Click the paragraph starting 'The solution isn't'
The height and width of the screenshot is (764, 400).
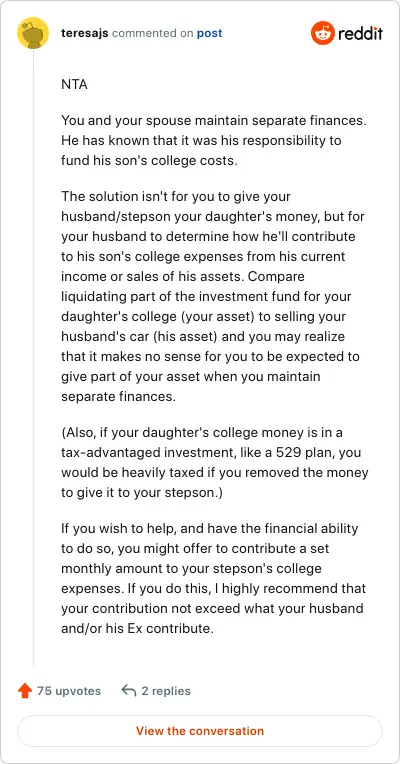[x=213, y=296]
